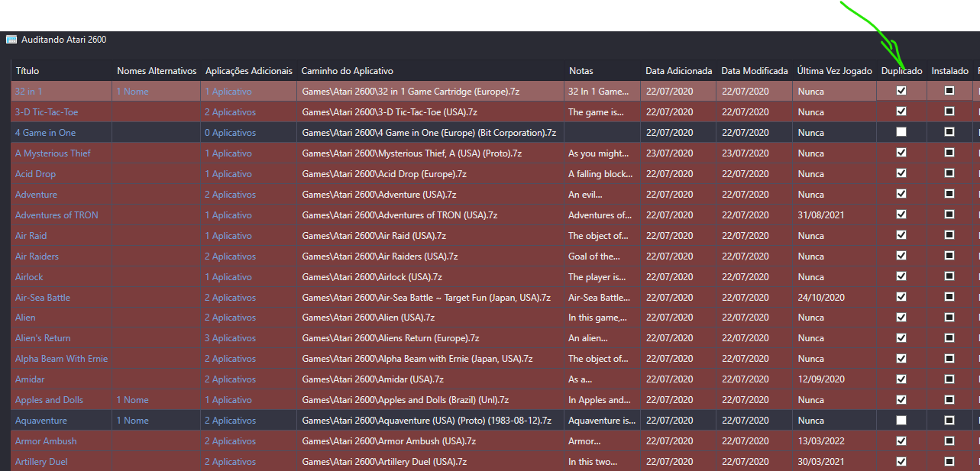This screenshot has height=471, width=980.
Task: Click 1 Nome in the Apples and Dolls row
Action: (133, 400)
